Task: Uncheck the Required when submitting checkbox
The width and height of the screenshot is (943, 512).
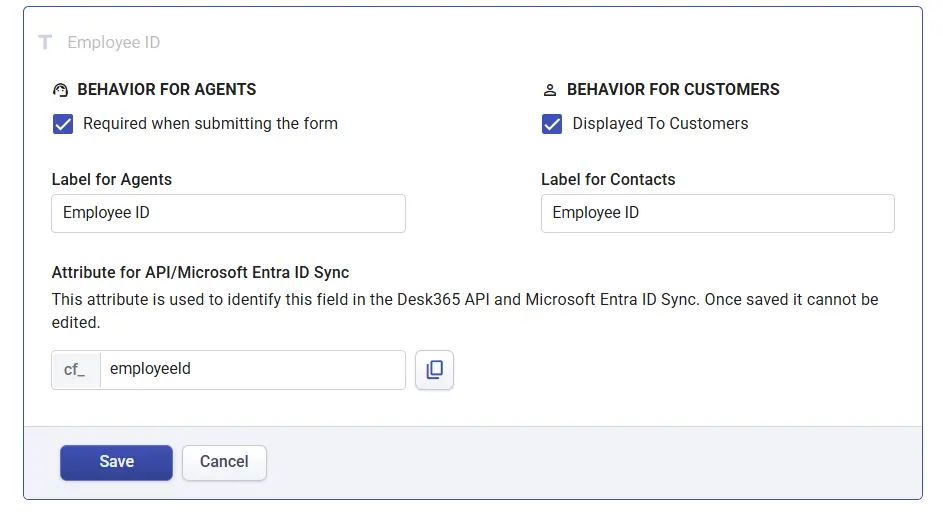Action: 63,124
